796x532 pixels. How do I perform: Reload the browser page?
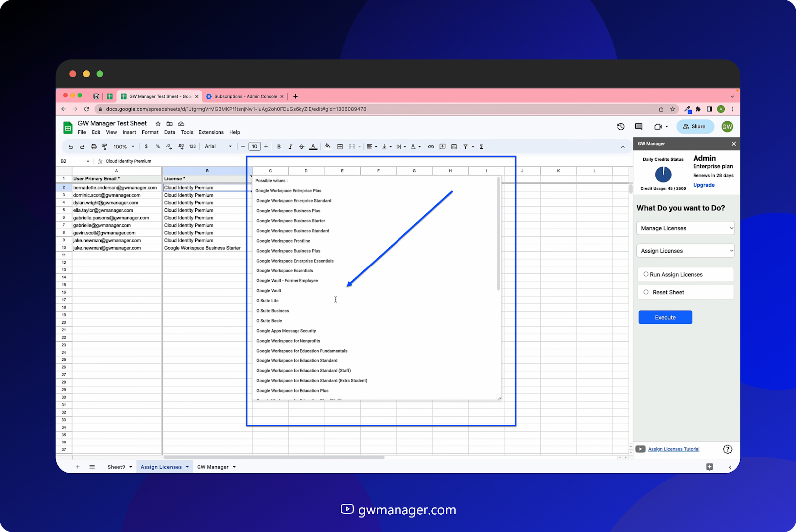point(87,109)
